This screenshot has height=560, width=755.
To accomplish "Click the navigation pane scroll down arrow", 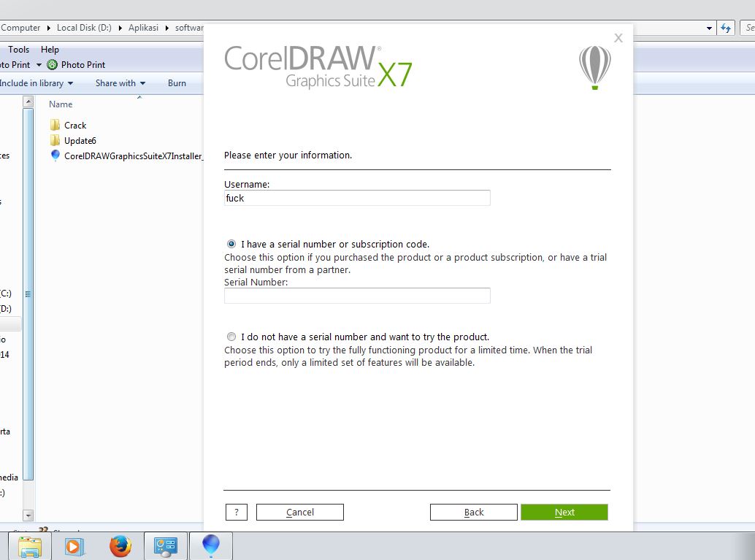I will 28,515.
